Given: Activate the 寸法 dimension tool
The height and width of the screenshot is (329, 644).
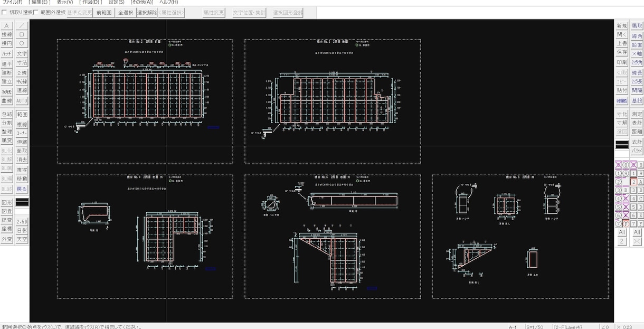Looking at the screenshot, I should [x=22, y=63].
